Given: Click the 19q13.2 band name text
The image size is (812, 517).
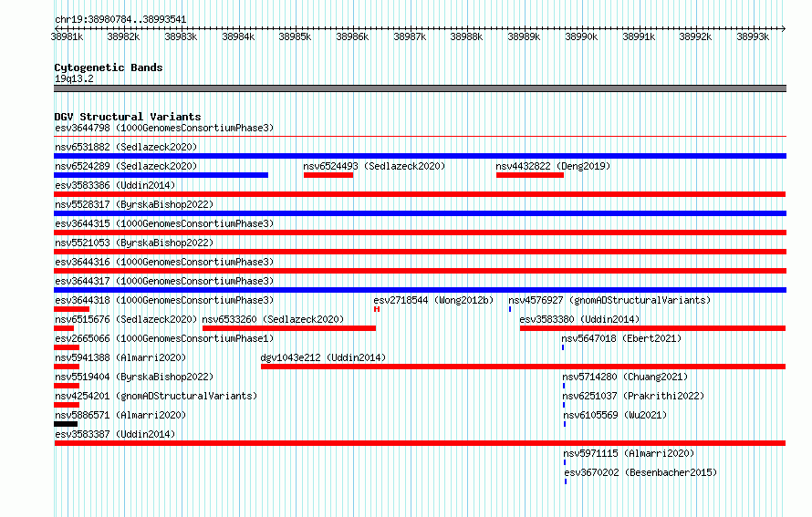Looking at the screenshot, I should [x=74, y=78].
